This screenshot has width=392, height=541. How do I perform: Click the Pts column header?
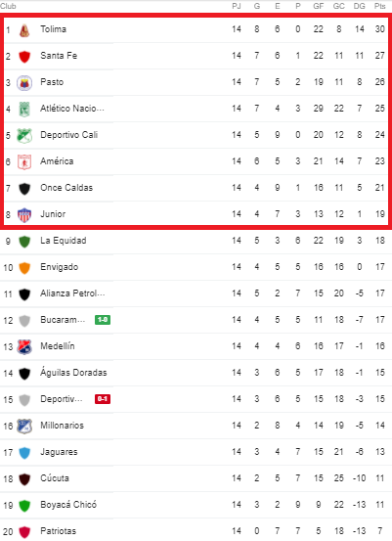click(379, 6)
